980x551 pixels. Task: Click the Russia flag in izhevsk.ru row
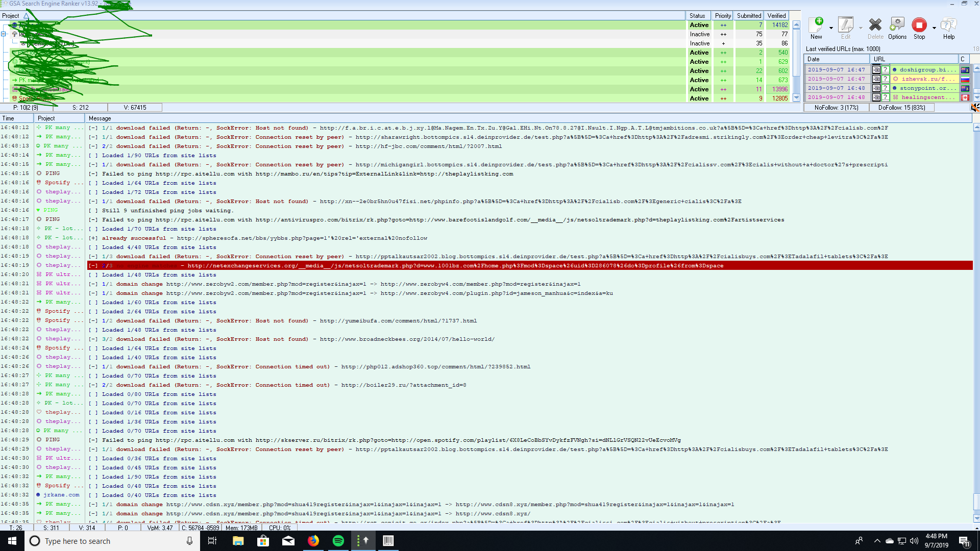coord(965,79)
